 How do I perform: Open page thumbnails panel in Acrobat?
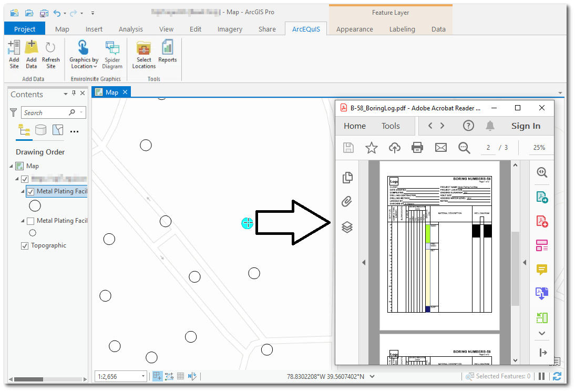pyautogui.click(x=347, y=178)
